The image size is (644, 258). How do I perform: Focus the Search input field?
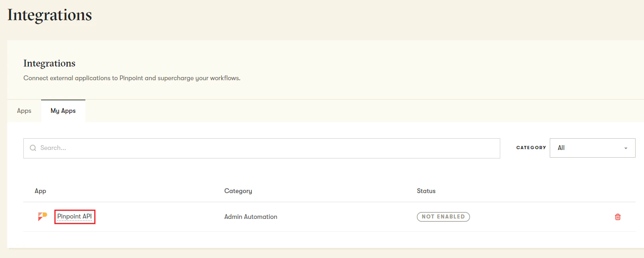pyautogui.click(x=262, y=148)
